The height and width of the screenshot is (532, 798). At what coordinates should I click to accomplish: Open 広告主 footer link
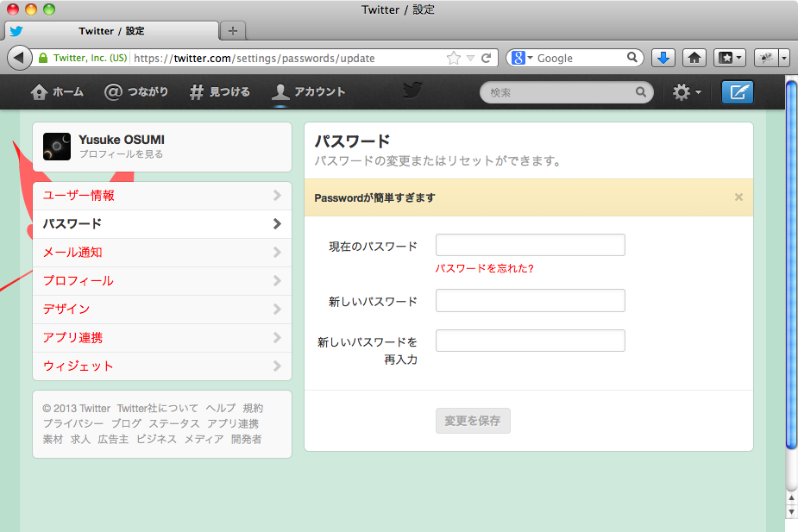[x=113, y=439]
